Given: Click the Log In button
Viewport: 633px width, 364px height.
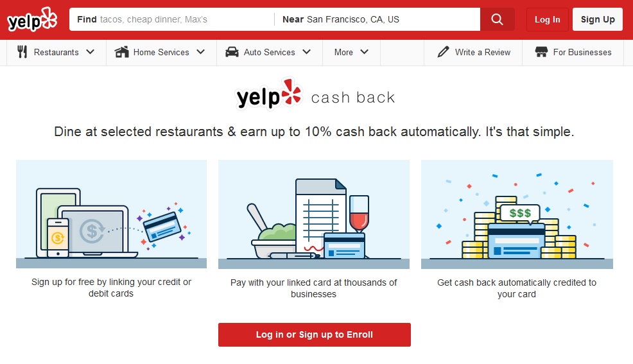Looking at the screenshot, I should pos(547,19).
